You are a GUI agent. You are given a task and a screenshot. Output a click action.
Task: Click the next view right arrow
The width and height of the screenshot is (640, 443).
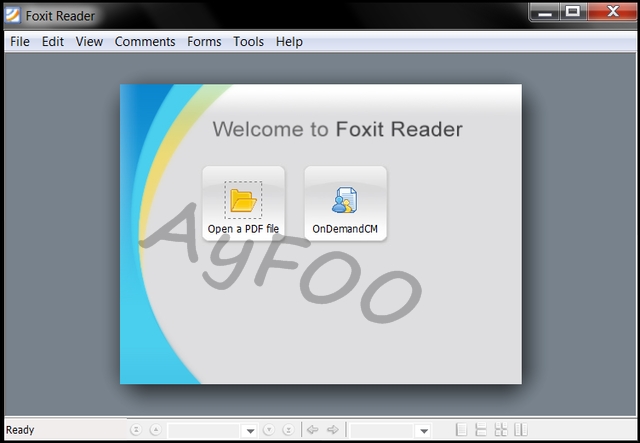333,430
